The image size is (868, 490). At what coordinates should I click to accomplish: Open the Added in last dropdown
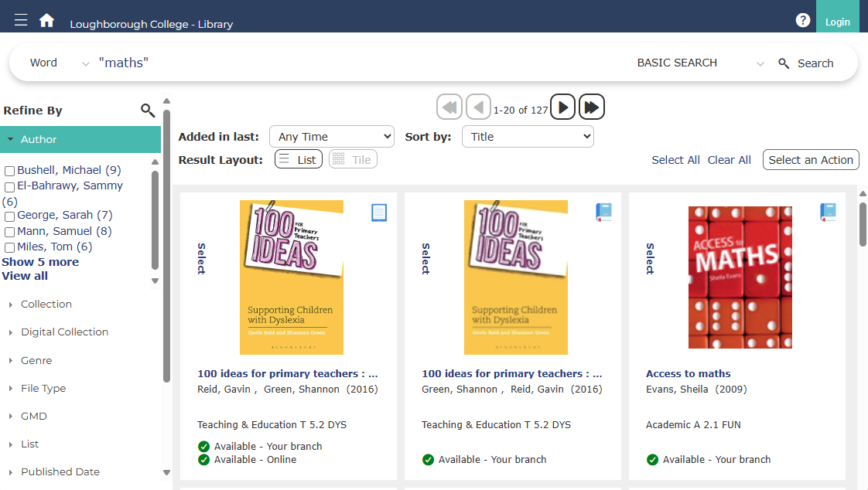331,137
